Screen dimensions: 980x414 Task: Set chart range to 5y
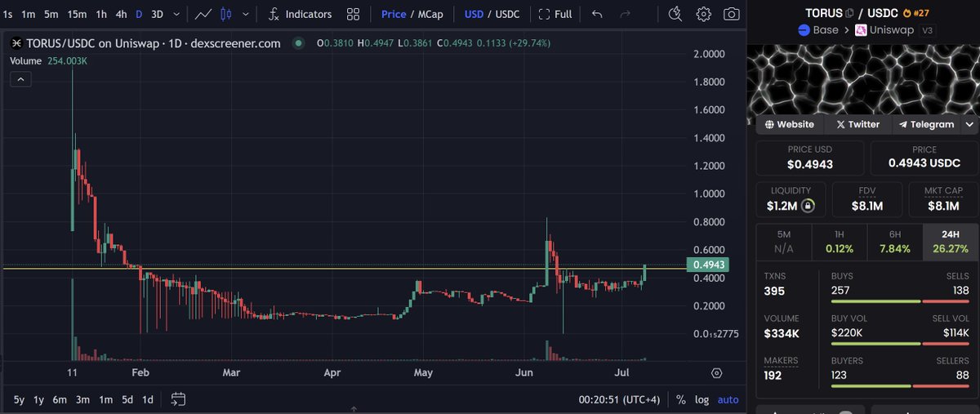coord(19,399)
